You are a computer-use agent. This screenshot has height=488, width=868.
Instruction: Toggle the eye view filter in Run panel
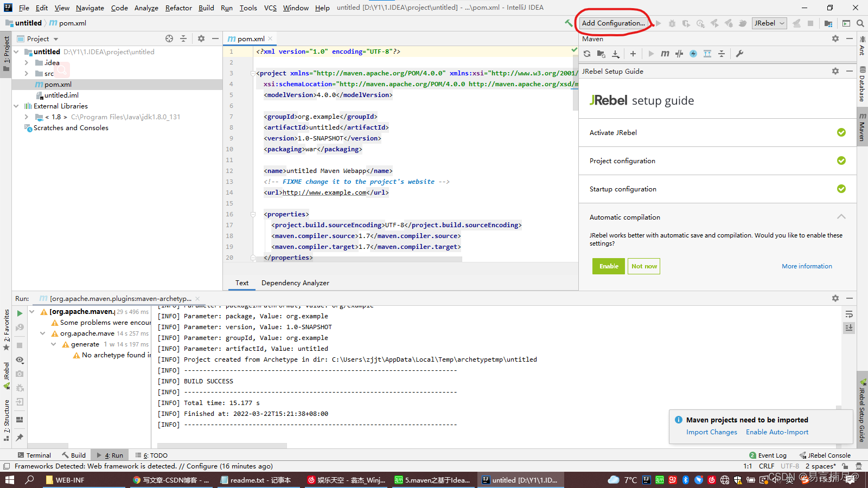tap(20, 360)
